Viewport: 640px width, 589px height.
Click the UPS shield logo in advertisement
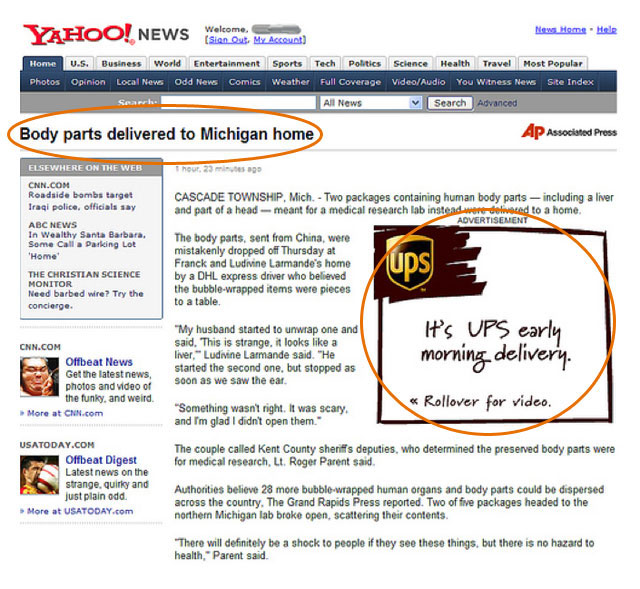[x=409, y=262]
